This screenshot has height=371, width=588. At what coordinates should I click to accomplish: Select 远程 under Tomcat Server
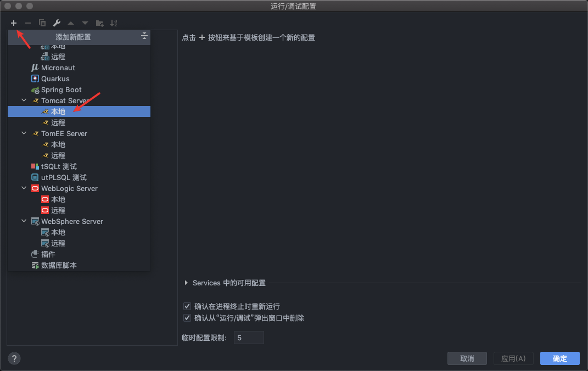[x=79, y=122]
